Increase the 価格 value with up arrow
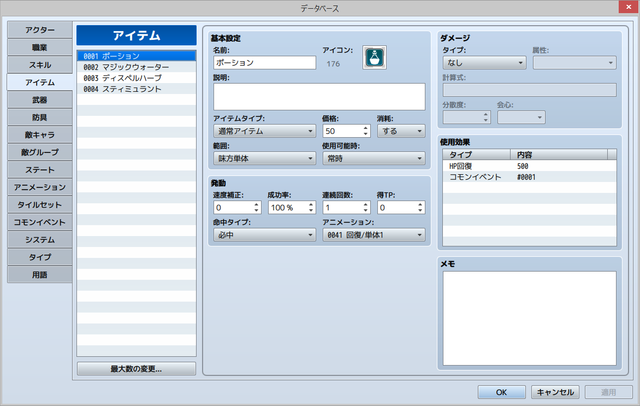This screenshot has height=406, width=640. [x=366, y=128]
